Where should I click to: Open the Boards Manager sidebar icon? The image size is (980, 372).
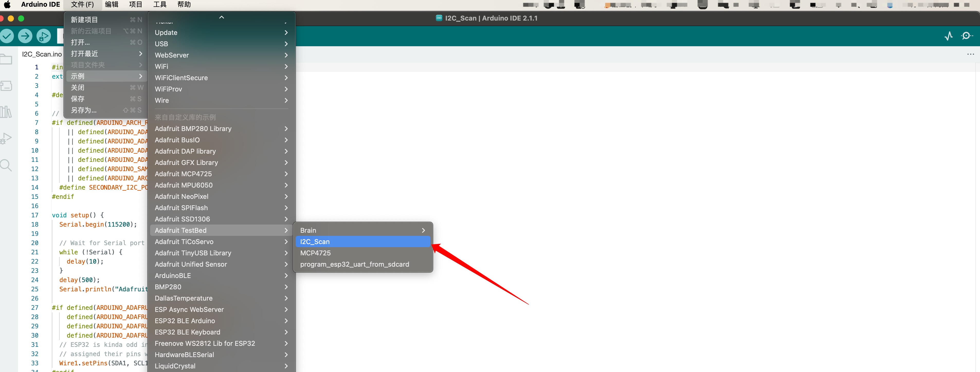pos(6,86)
